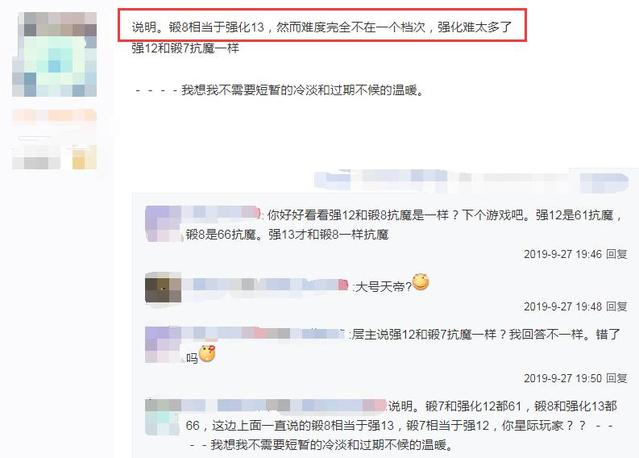Click the grey blurred level badge under username

point(36,162)
